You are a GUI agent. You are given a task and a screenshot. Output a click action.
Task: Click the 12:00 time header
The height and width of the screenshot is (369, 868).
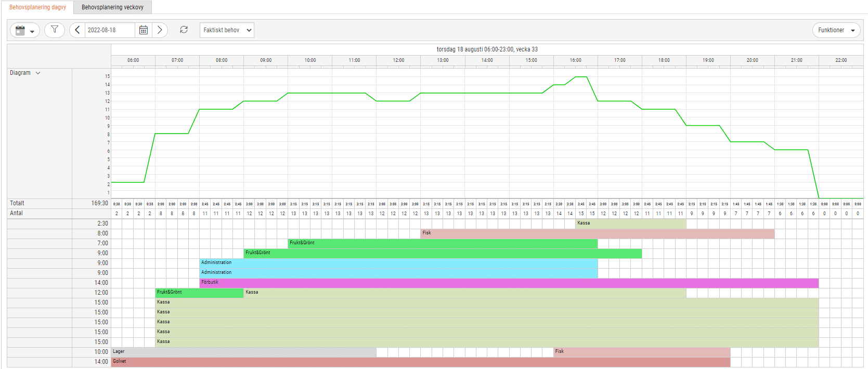[x=398, y=60]
